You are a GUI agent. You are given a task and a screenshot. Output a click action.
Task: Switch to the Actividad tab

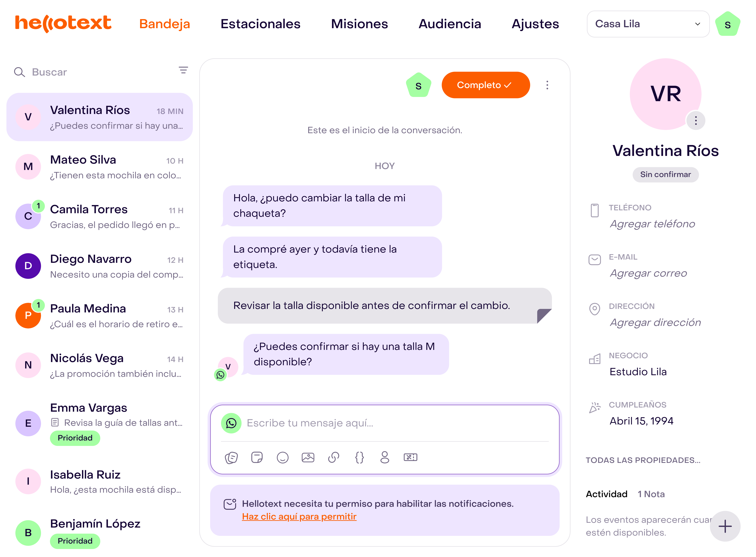pos(607,494)
